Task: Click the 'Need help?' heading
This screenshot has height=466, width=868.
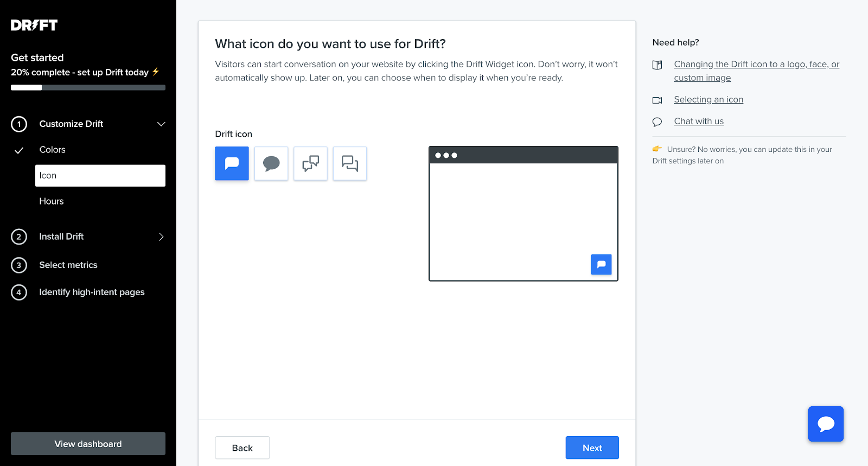Action: coord(675,42)
